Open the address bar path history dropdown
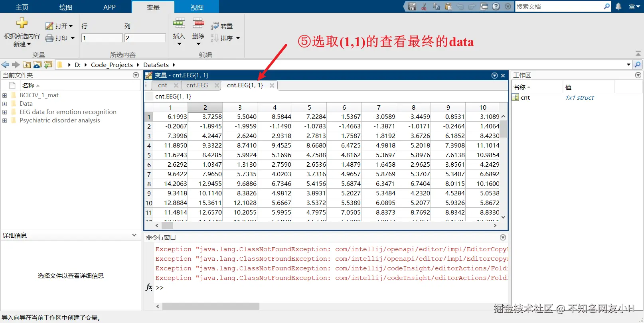 point(629,65)
